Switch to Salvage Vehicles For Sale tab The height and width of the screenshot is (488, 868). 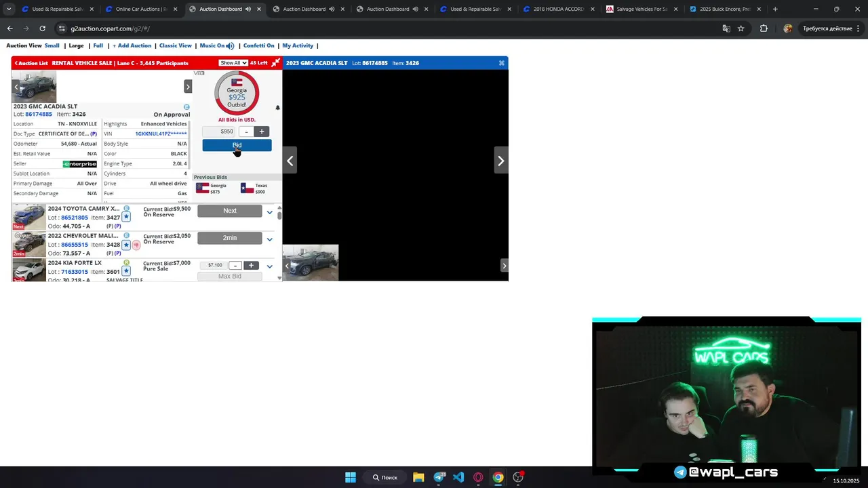(x=643, y=9)
